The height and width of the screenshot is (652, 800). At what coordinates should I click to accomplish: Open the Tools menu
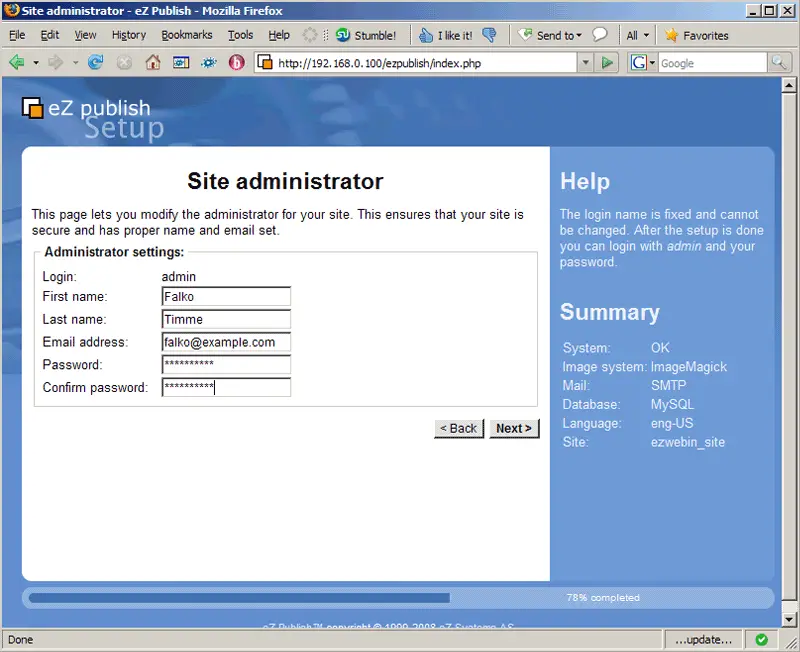tap(240, 35)
